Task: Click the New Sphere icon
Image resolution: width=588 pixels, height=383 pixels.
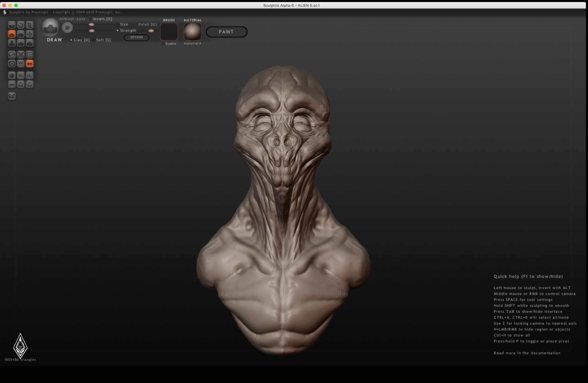Action: [x=12, y=75]
